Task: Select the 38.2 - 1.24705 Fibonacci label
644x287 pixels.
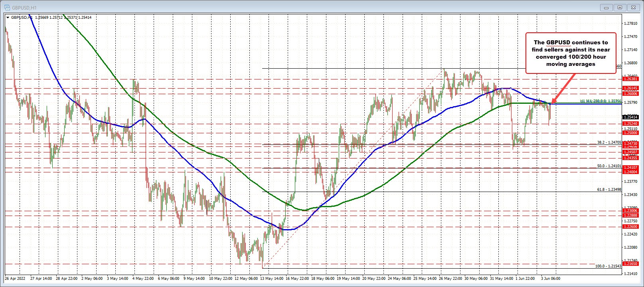Action: pyautogui.click(x=609, y=142)
